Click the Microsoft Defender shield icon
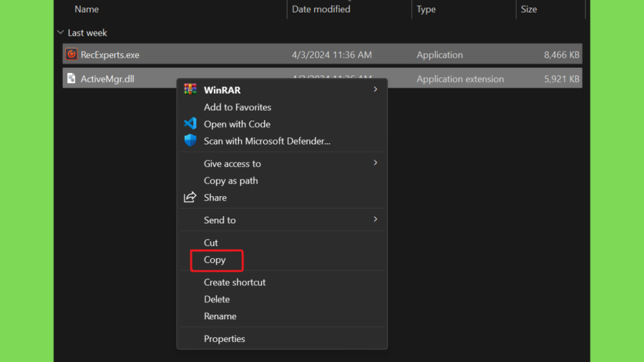 tap(190, 140)
